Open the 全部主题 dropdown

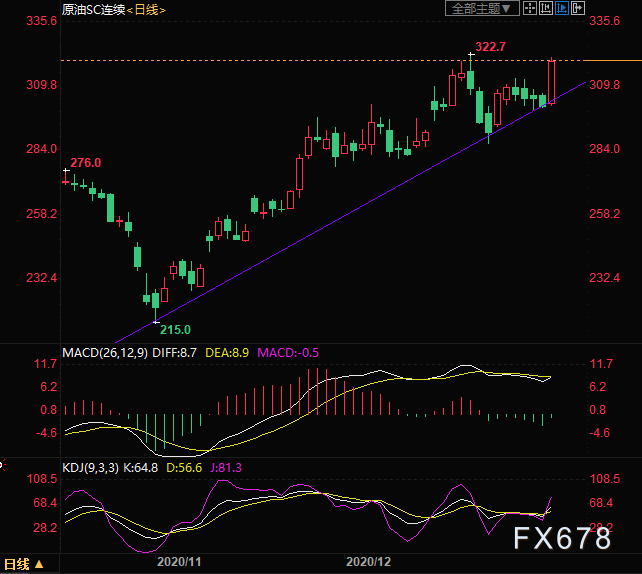(x=482, y=8)
